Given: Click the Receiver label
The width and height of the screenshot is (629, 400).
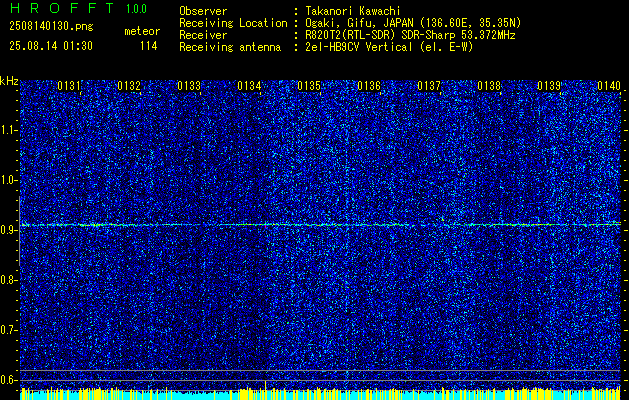Looking at the screenshot, I should [x=203, y=35].
